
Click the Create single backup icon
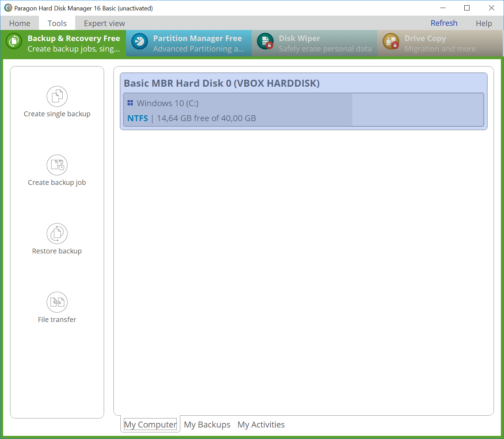pos(57,96)
